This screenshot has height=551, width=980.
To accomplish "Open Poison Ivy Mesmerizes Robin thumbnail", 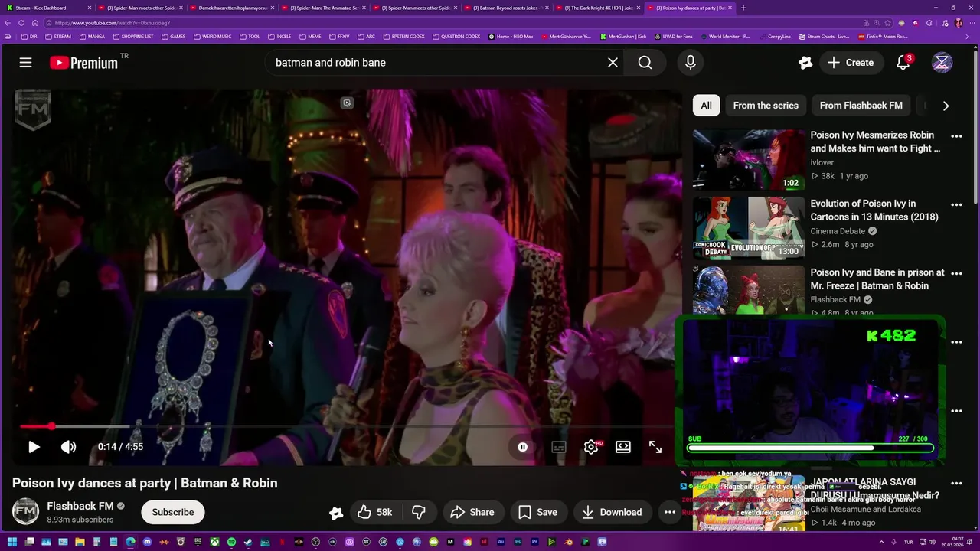I will click(x=749, y=159).
